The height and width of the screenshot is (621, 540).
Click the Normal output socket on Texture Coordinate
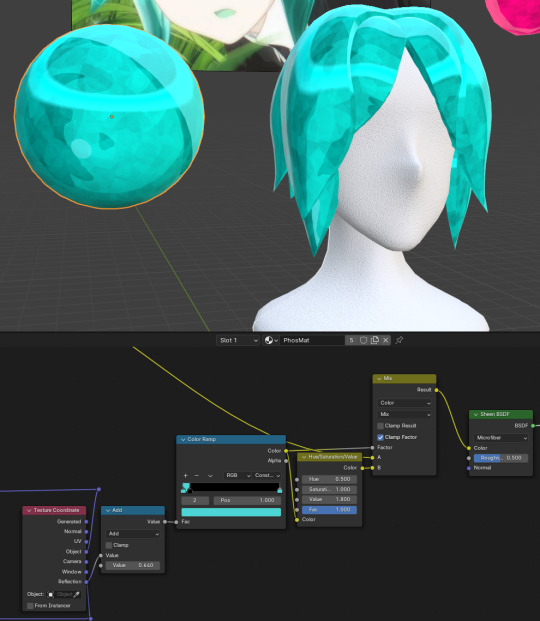point(86,531)
